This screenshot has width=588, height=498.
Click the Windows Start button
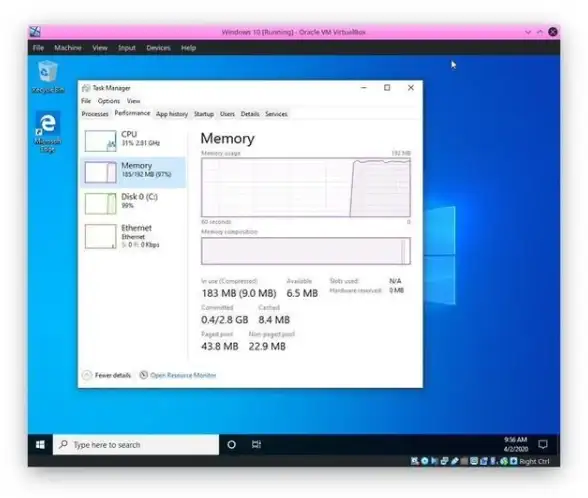pyautogui.click(x=40, y=445)
